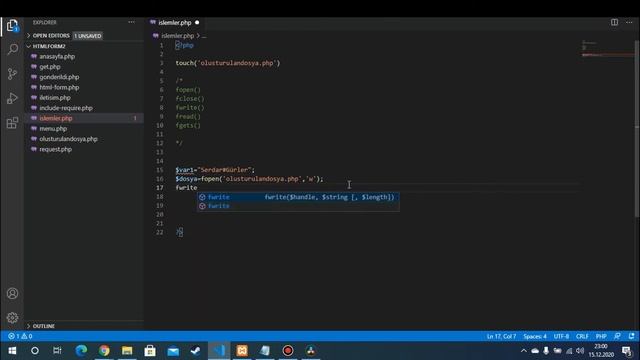Open XAMPP from taskbar
This screenshot has width=640, height=360.
242,351
